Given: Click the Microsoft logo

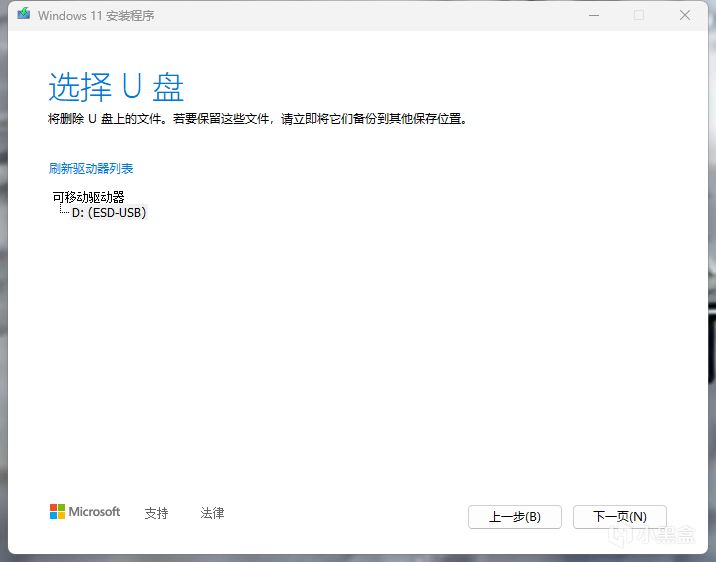Looking at the screenshot, I should 85,512.
